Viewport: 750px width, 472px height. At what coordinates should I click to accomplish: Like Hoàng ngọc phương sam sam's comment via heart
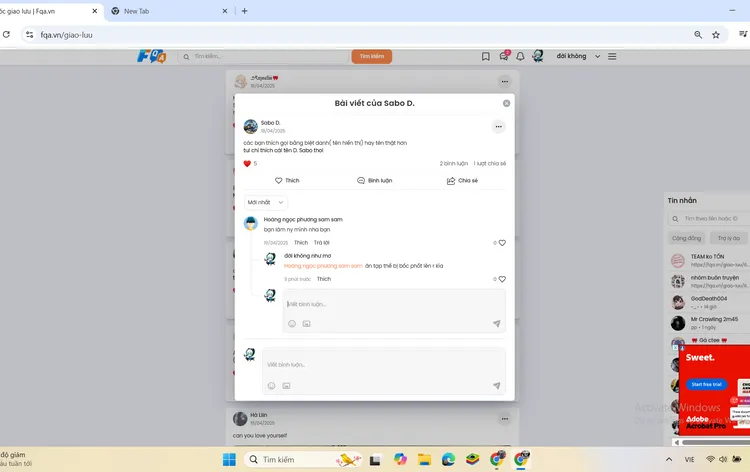[x=502, y=243]
